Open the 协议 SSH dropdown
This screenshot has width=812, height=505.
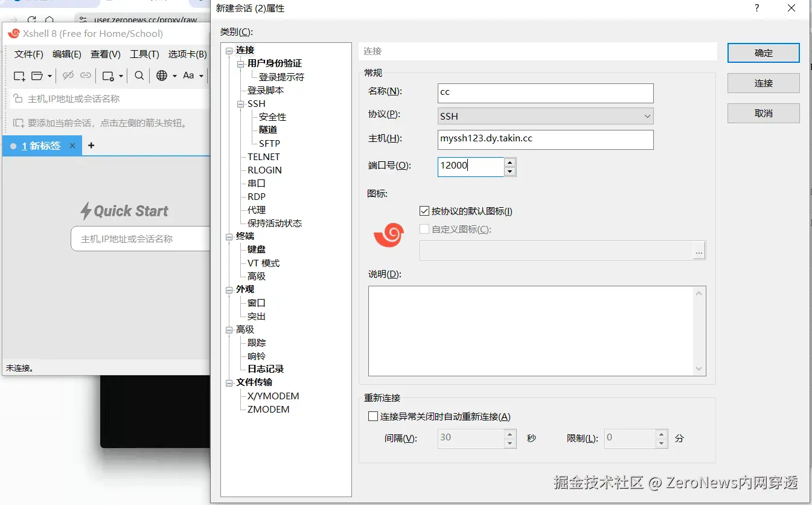(546, 116)
